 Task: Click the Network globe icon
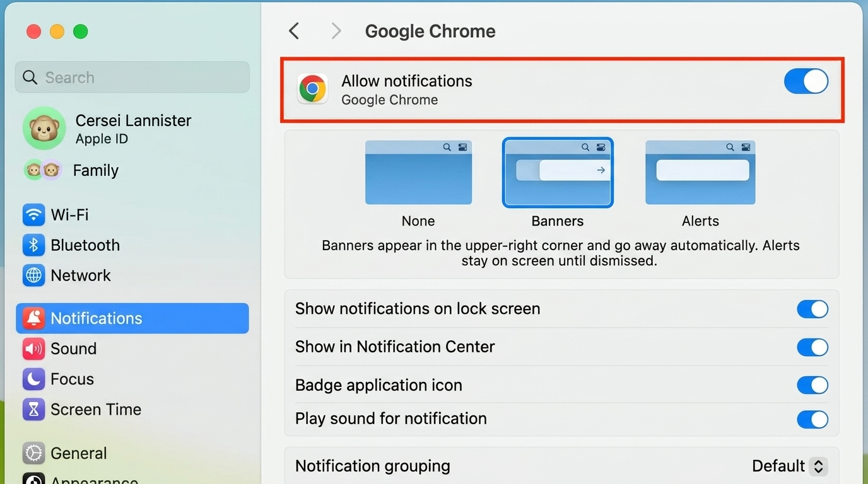tap(33, 275)
